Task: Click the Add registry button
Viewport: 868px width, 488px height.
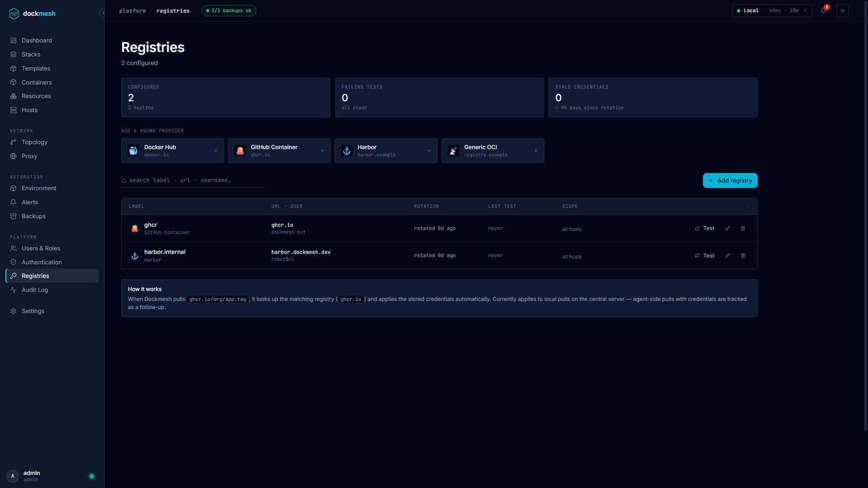Action: click(x=730, y=180)
